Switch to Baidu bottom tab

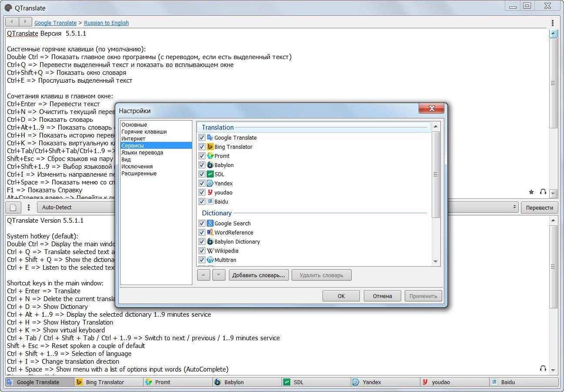(x=524, y=382)
